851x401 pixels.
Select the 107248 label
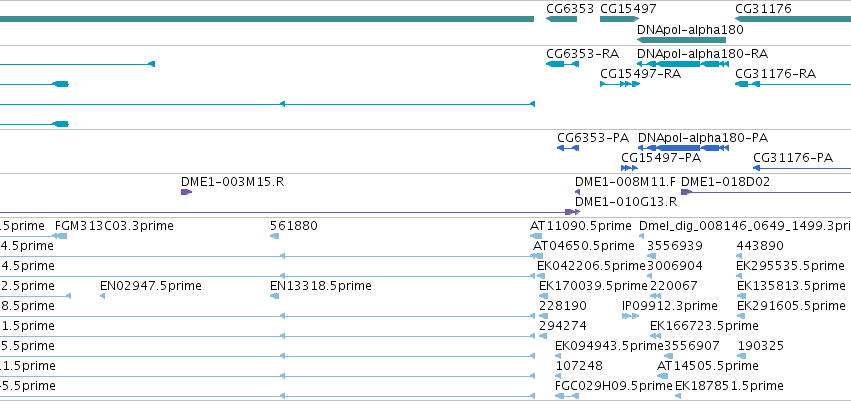pos(579,366)
